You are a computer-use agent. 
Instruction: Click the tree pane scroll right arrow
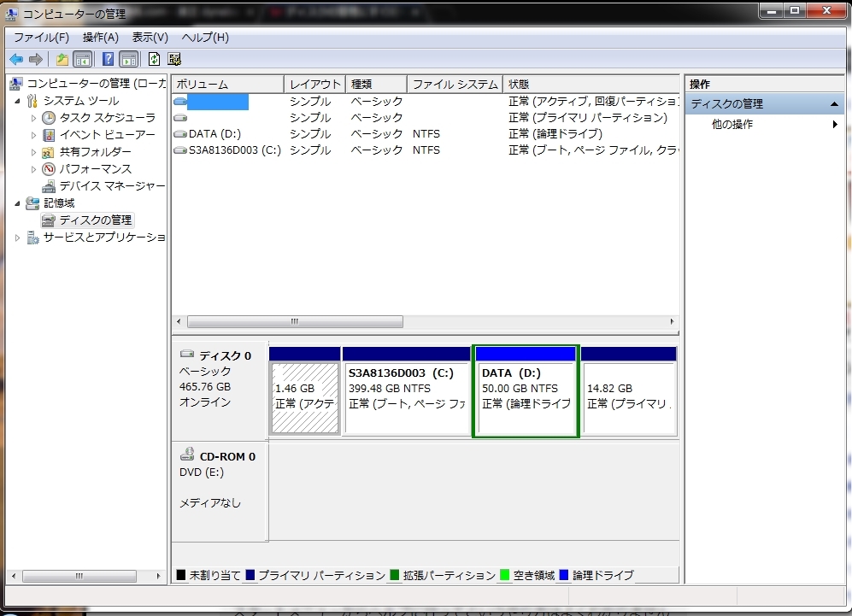pyautogui.click(x=158, y=576)
